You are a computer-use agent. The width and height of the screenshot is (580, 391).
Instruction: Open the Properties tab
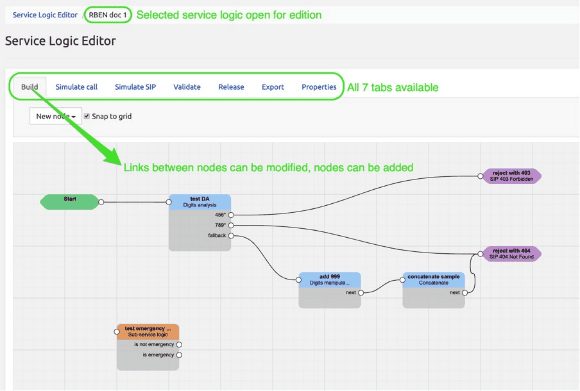pyautogui.click(x=319, y=87)
